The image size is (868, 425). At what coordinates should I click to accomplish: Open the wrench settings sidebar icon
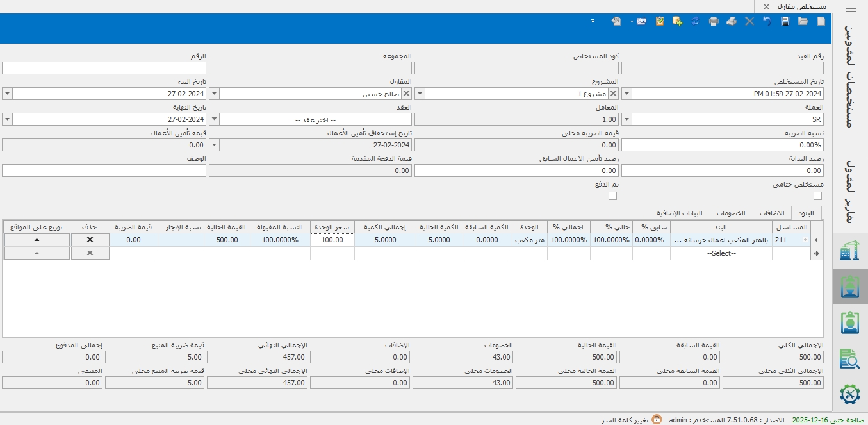coord(849,394)
